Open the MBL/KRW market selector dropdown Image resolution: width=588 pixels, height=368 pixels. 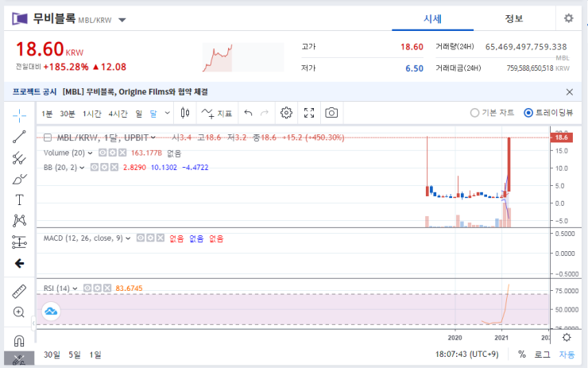click(x=122, y=20)
